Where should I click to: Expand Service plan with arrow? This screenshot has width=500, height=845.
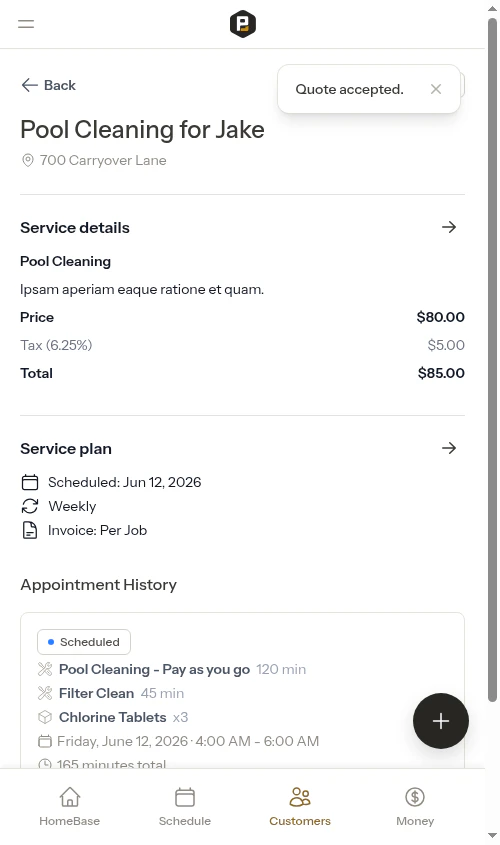[x=449, y=448]
